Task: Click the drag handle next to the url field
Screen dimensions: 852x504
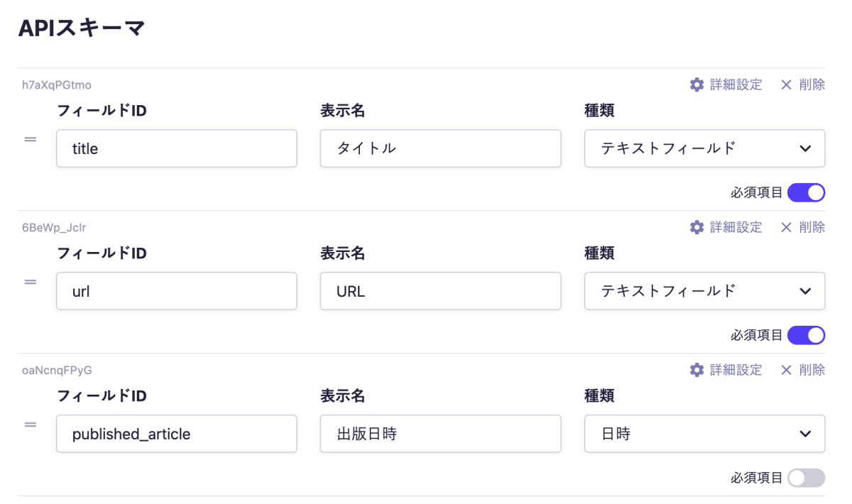Action: point(30,281)
